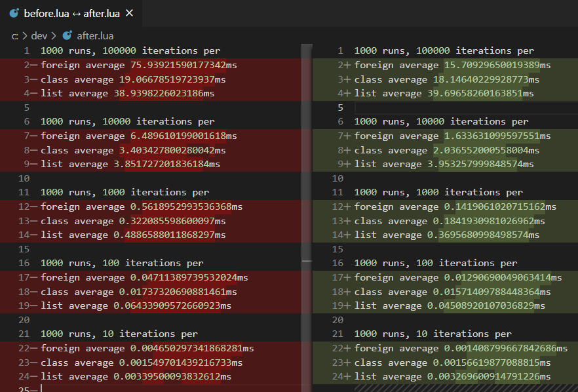The width and height of the screenshot is (578, 392).
Task: Click the Lua file icon in tab
Action: click(14, 13)
